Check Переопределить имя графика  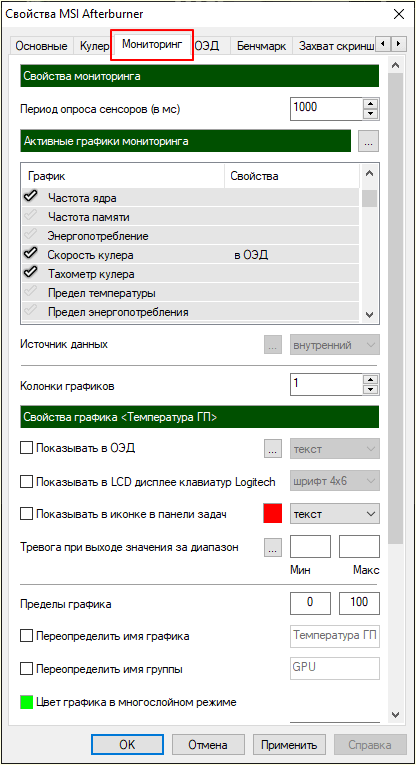26,636
